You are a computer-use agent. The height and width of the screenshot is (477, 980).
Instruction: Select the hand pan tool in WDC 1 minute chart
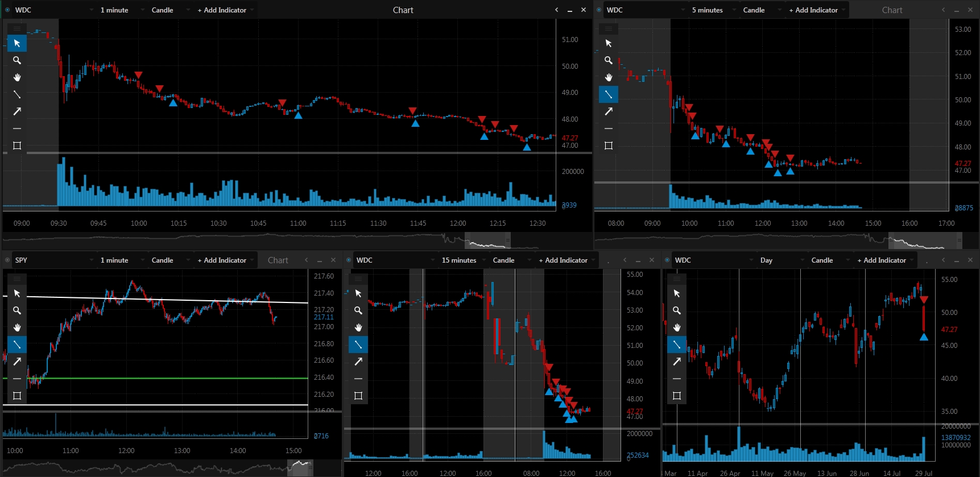point(17,77)
